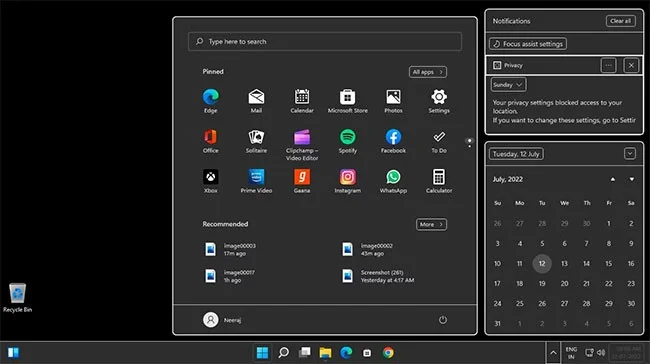Screen dimensions: 650x364
Task: Open the Privacy notification options menu
Action: coord(608,65)
